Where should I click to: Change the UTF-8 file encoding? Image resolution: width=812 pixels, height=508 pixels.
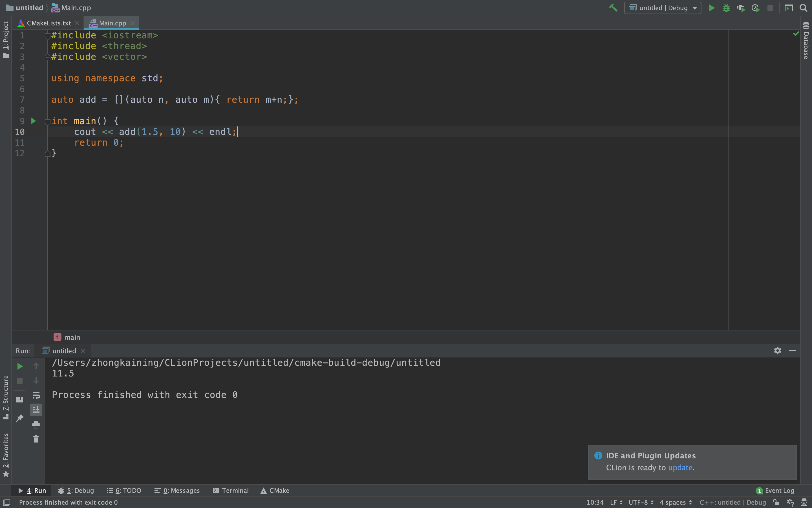point(641,502)
